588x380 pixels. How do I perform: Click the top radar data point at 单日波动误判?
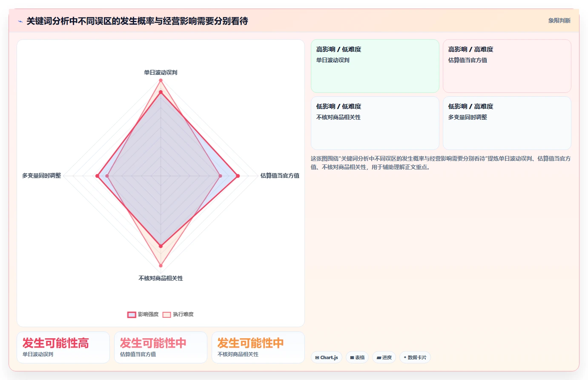[161, 80]
